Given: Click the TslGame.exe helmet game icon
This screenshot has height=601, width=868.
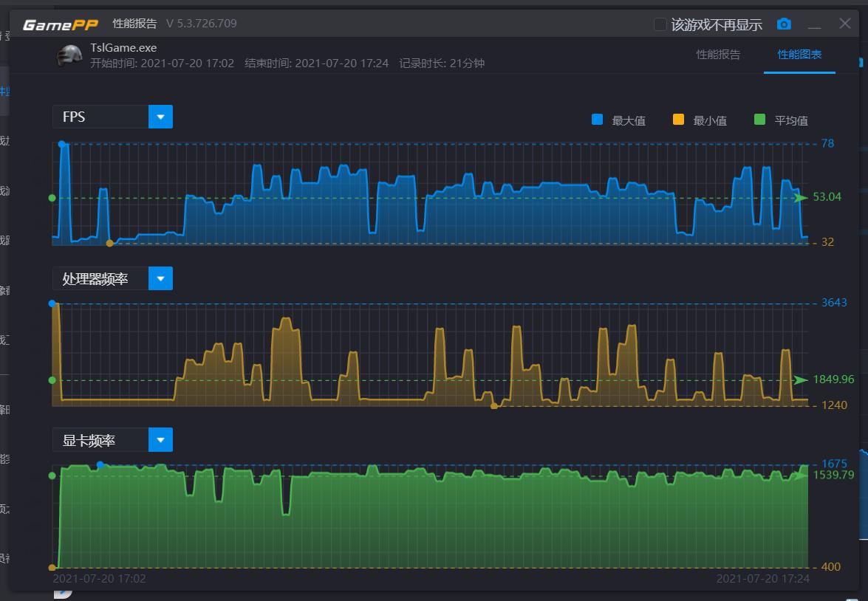Looking at the screenshot, I should (x=69, y=55).
